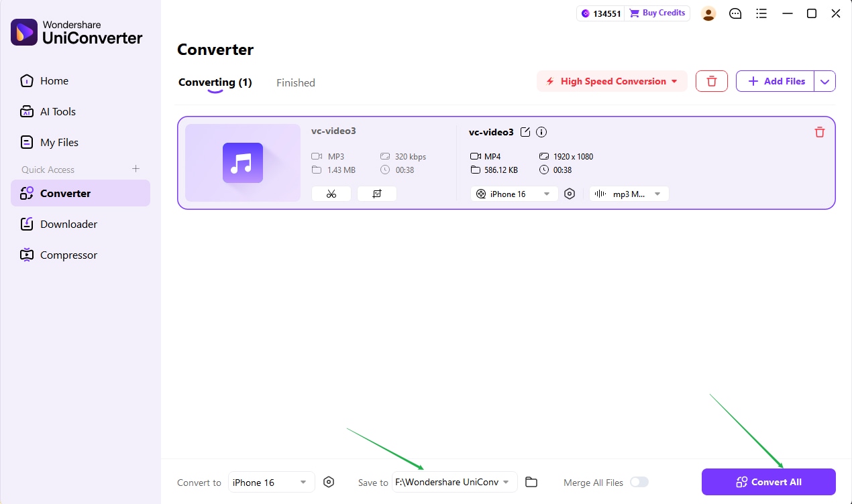The image size is (852, 504).
Task: Minimize the UniConverter window
Action: point(788,13)
